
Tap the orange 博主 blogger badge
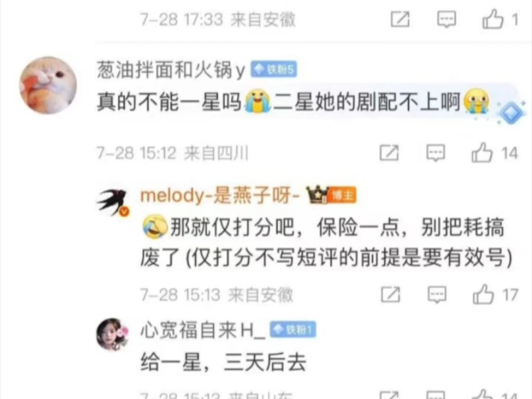click(x=342, y=195)
